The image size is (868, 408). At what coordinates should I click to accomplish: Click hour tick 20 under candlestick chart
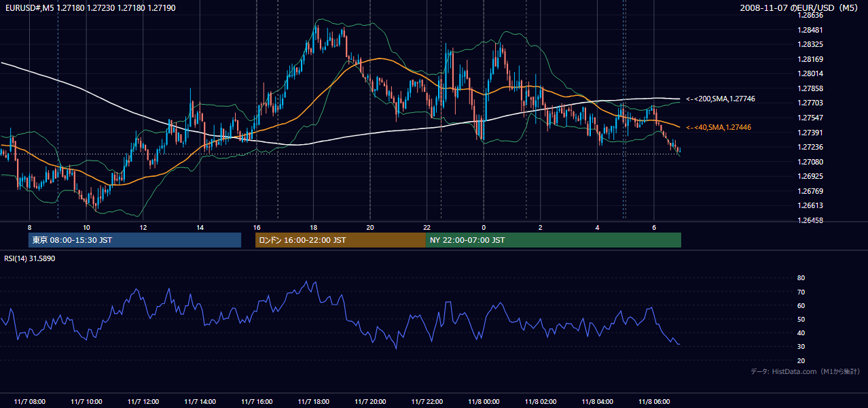click(x=370, y=227)
